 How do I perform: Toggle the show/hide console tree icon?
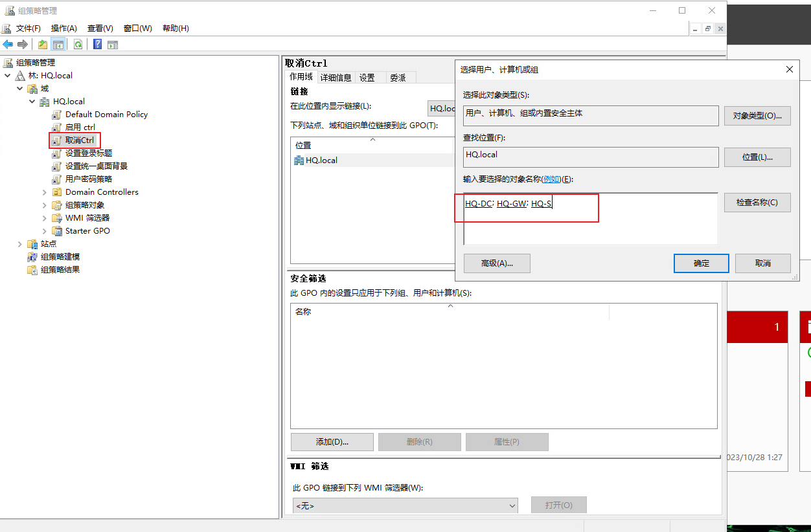tap(58, 44)
